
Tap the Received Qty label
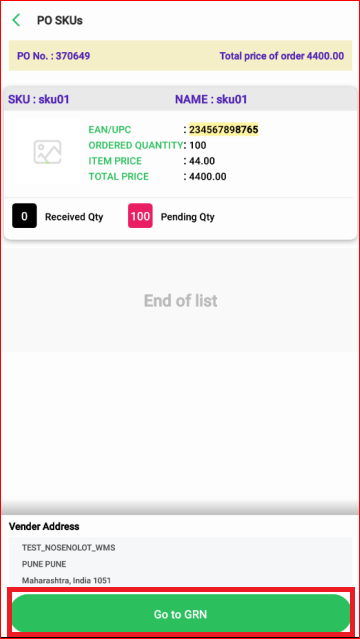click(74, 217)
